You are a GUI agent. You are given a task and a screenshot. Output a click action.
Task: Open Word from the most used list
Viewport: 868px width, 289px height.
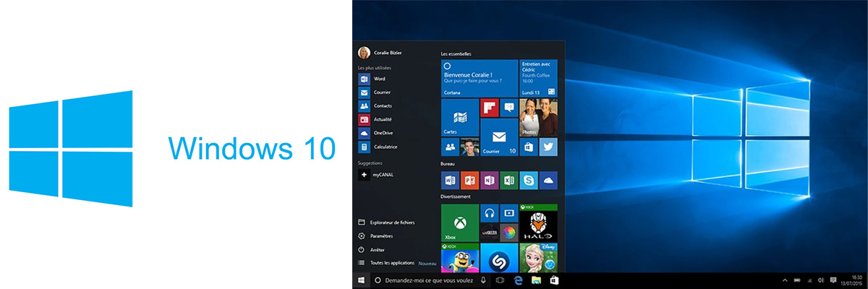373,78
